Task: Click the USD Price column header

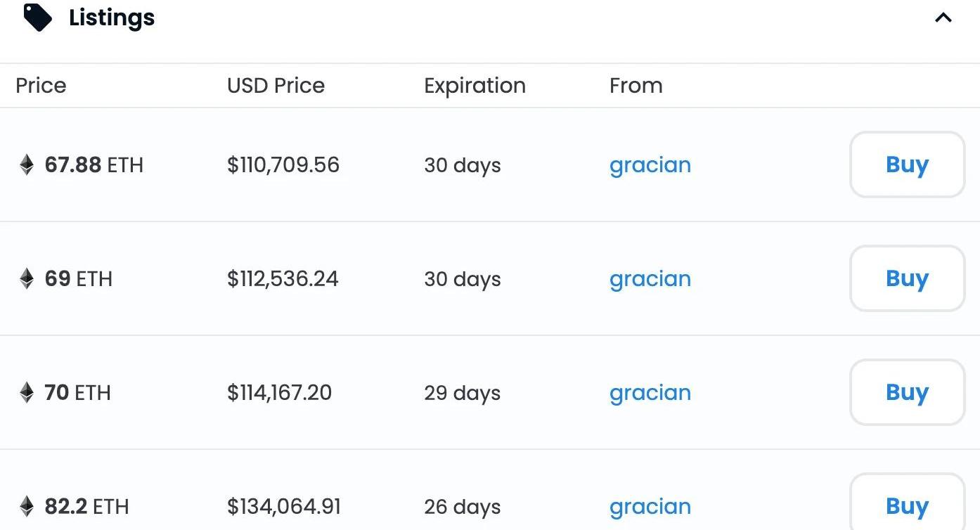Action: pyautogui.click(x=276, y=86)
